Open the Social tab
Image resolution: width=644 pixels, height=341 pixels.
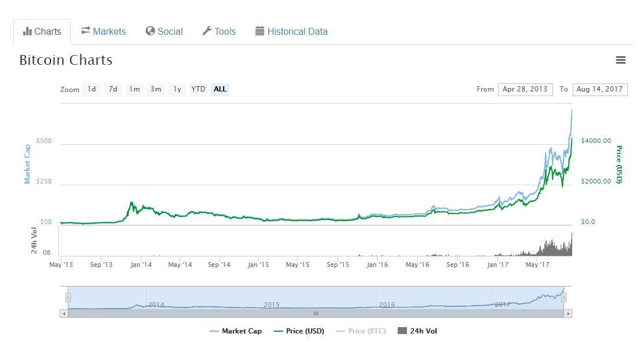[x=164, y=32]
